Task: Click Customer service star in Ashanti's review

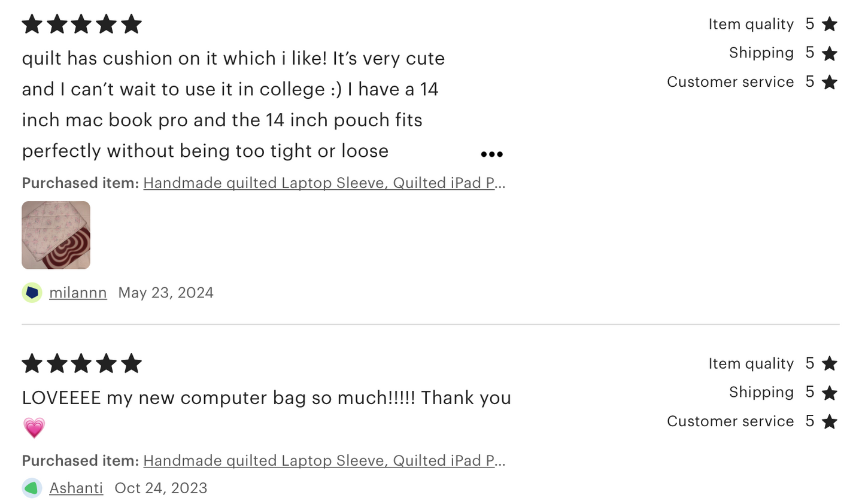Action: [x=829, y=421]
